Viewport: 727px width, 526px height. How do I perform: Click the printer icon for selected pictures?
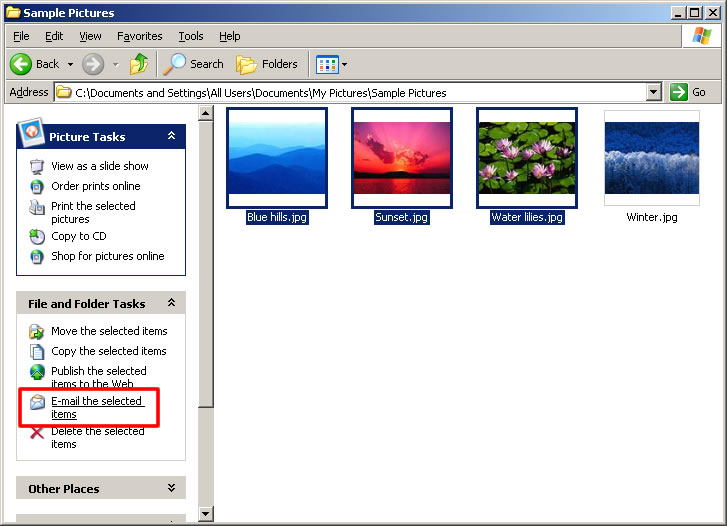tap(37, 207)
